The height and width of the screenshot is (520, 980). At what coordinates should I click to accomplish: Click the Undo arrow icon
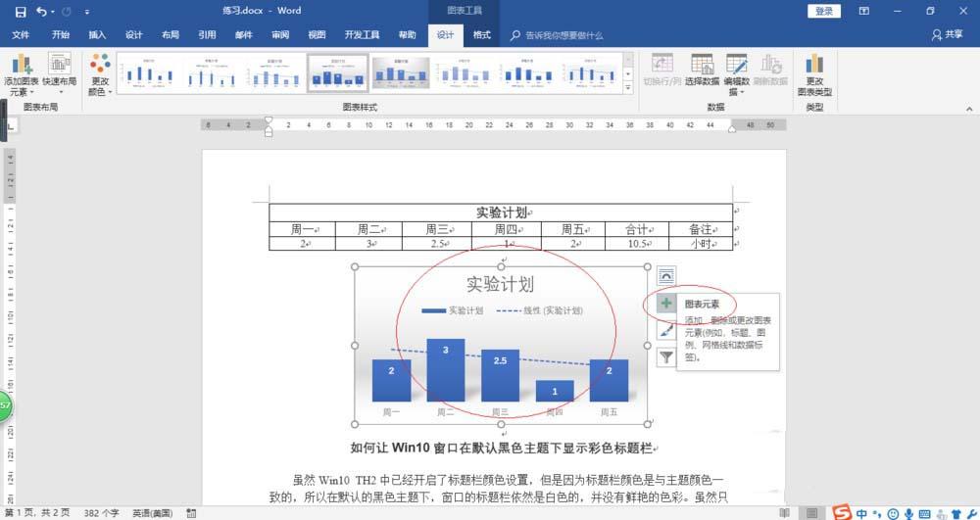(x=41, y=11)
